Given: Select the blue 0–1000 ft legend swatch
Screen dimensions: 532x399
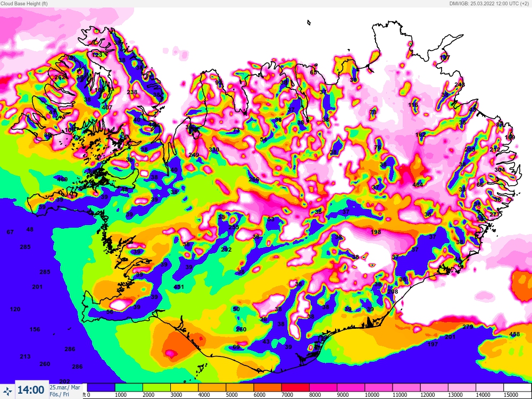Looking at the screenshot, I should (x=101, y=387).
